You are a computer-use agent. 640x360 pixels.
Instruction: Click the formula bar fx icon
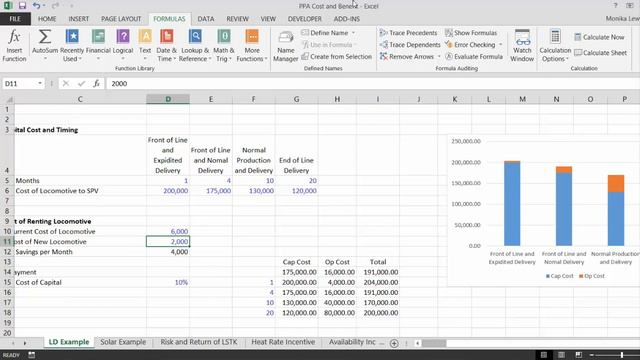(96, 83)
